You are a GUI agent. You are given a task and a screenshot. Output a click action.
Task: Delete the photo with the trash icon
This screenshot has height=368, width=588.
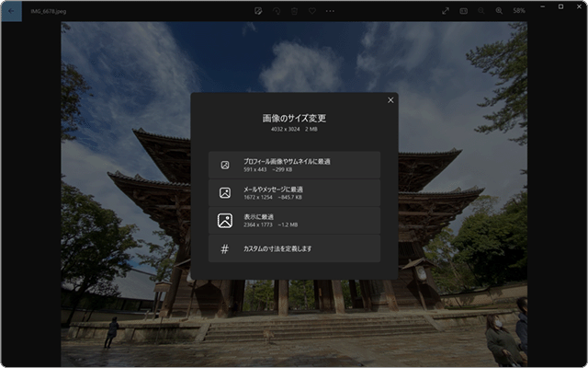[x=294, y=11]
